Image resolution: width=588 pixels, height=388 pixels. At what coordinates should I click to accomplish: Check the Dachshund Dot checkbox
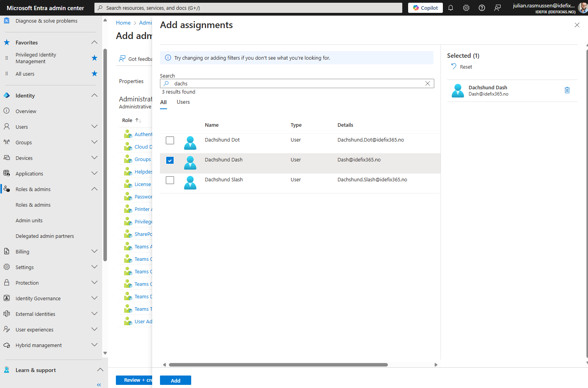pyautogui.click(x=170, y=140)
